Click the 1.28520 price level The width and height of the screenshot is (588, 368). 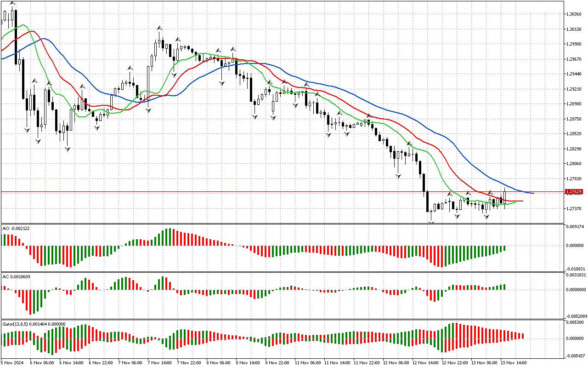point(574,133)
